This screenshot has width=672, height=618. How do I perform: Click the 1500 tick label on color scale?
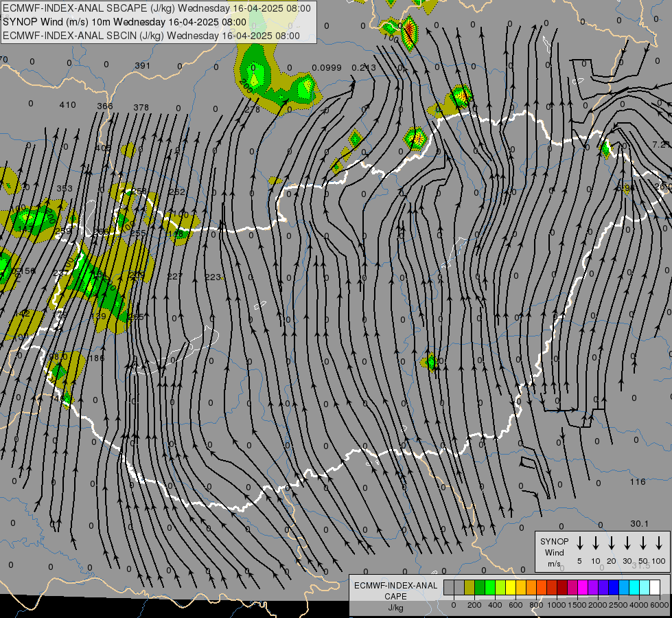pos(577,605)
